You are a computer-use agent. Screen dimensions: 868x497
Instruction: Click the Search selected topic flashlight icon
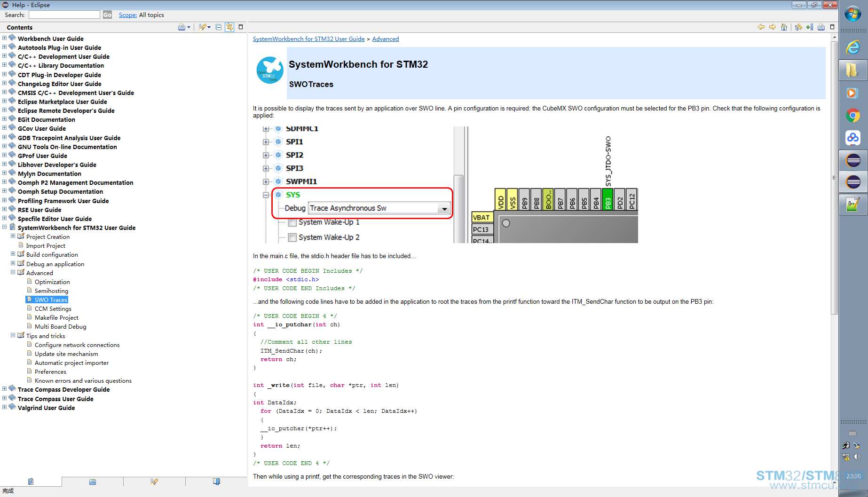(202, 27)
